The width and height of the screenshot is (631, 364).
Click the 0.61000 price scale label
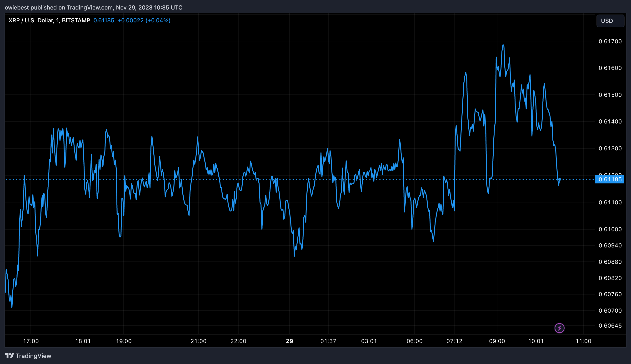610,229
